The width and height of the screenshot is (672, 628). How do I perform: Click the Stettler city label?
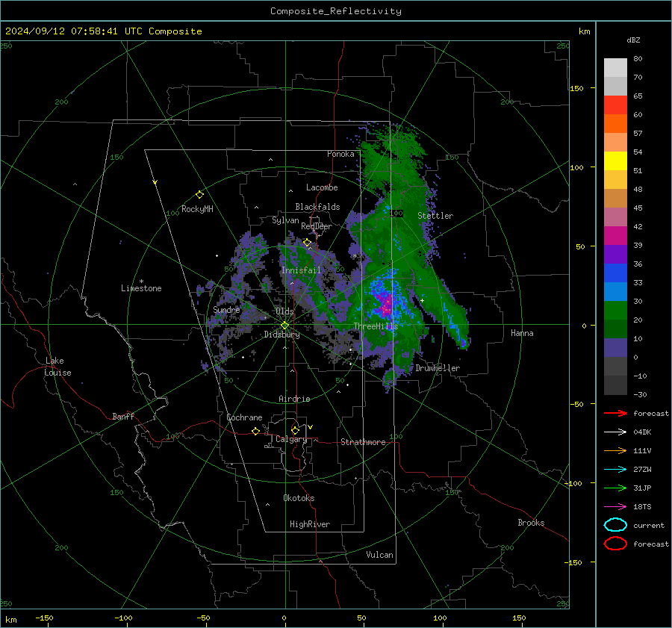click(x=435, y=216)
